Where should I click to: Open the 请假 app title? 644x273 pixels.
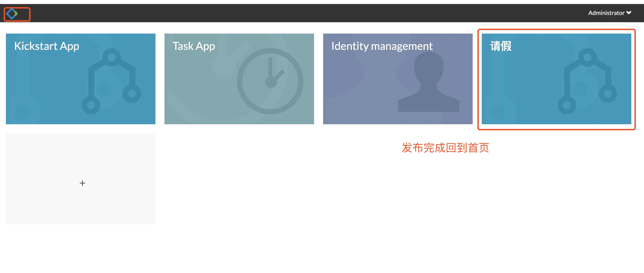501,46
